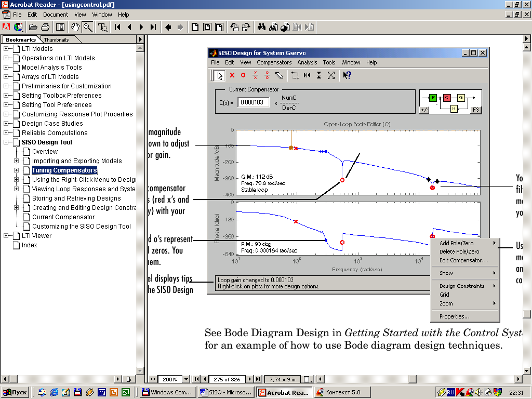
Task: Go to last page via top toolbar
Action: click(153, 27)
